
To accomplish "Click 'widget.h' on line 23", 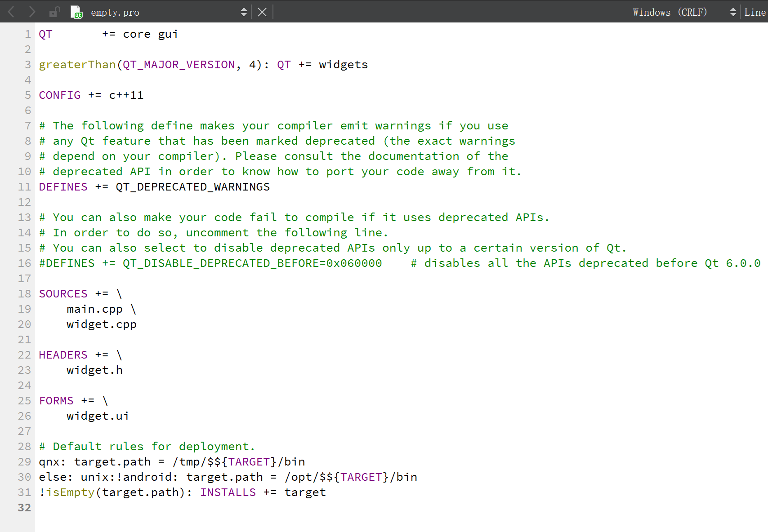I will [x=95, y=370].
